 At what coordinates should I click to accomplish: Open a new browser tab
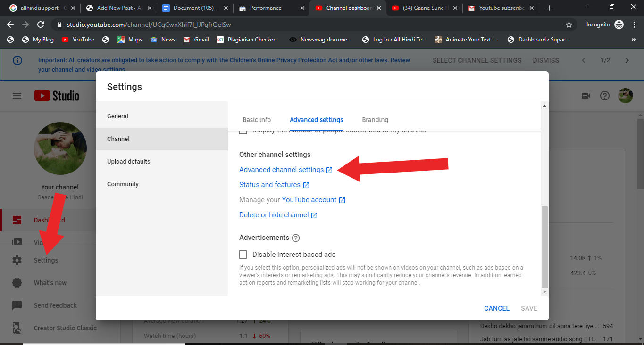click(x=550, y=8)
